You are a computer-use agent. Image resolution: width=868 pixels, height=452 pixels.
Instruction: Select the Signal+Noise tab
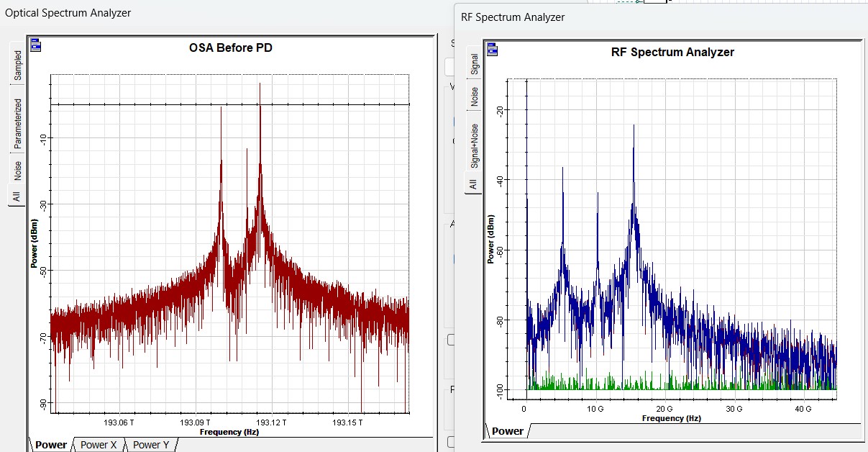pos(474,146)
